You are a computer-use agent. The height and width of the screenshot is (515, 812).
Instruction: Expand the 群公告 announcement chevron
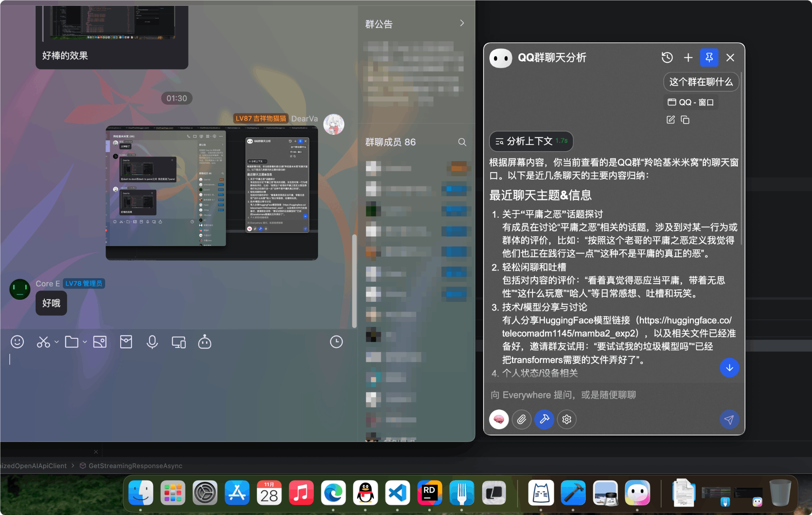pos(462,23)
